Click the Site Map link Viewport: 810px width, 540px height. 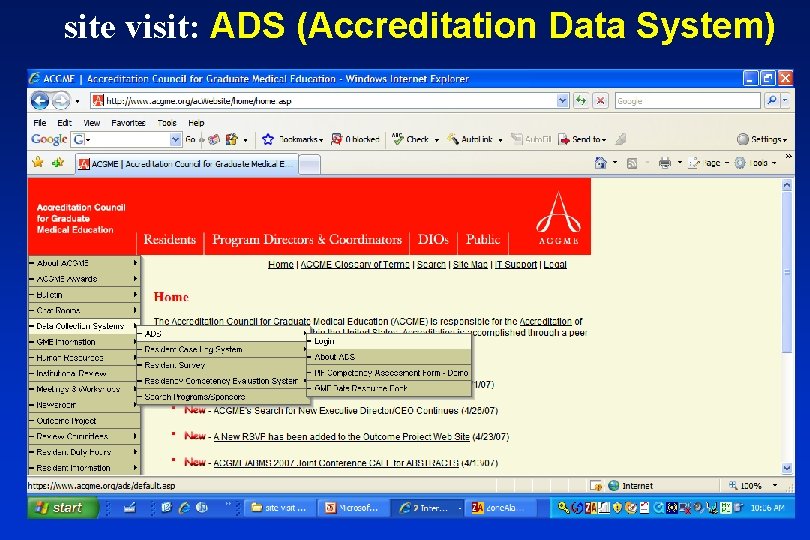[470, 264]
